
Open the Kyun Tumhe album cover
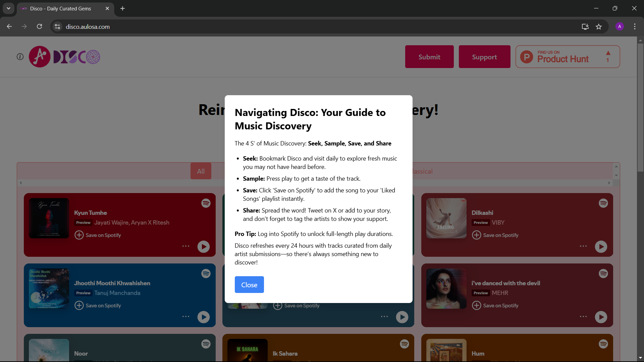[49, 218]
